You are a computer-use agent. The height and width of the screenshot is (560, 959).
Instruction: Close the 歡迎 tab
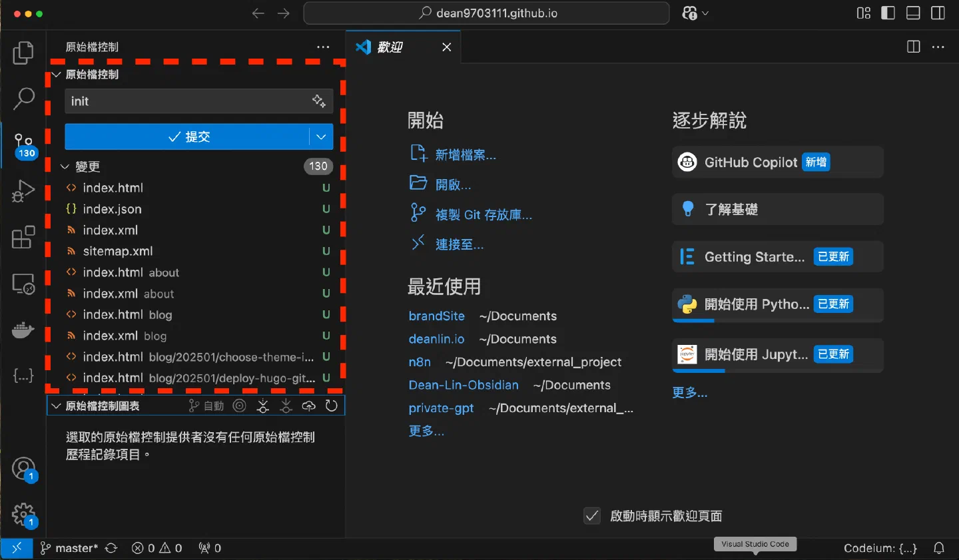pos(447,47)
